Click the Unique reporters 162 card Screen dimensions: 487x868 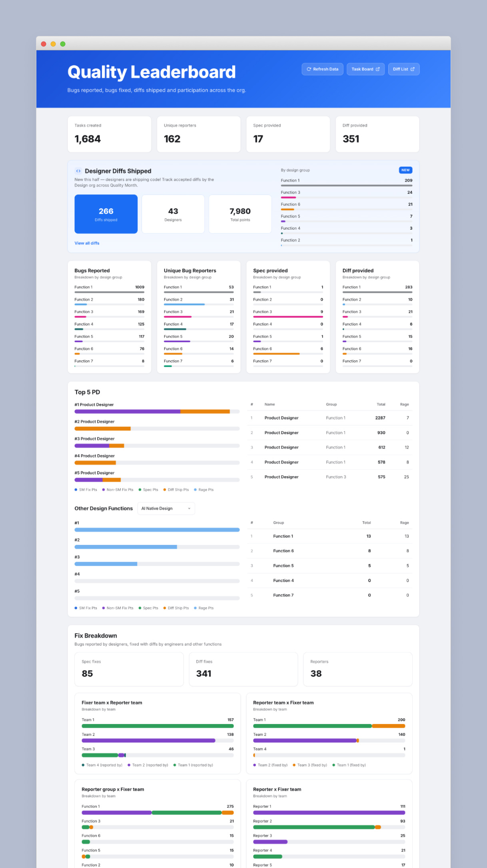[199, 134]
